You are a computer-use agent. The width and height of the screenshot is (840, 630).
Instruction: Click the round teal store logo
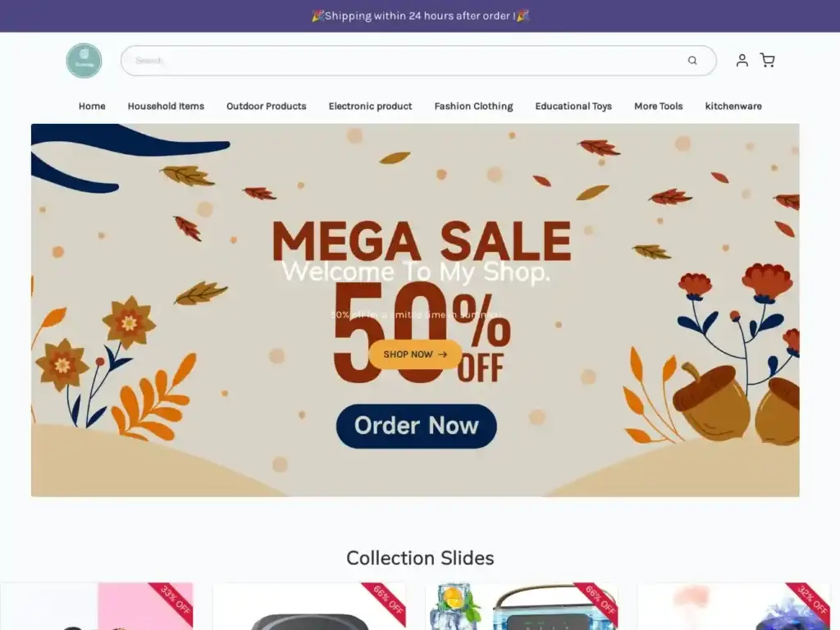coord(84,61)
